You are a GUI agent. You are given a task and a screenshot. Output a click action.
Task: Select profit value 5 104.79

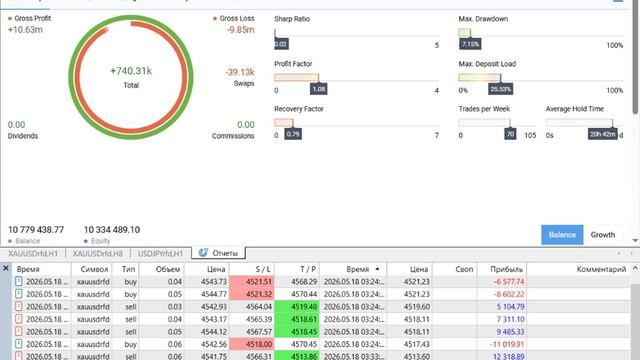[x=510, y=307]
